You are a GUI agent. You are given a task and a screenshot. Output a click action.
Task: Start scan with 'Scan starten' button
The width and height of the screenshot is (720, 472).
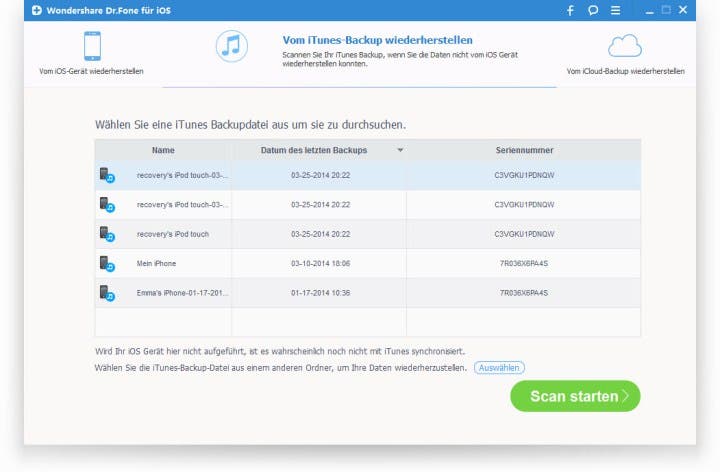(x=575, y=396)
